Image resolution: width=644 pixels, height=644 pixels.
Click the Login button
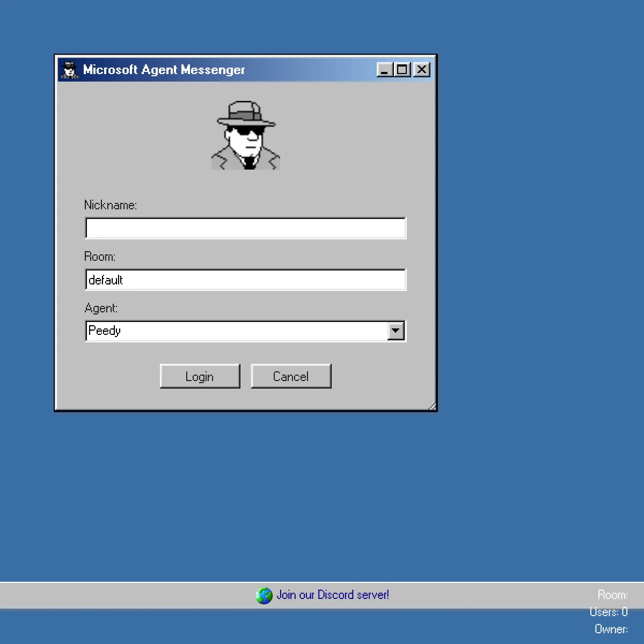coord(200,376)
